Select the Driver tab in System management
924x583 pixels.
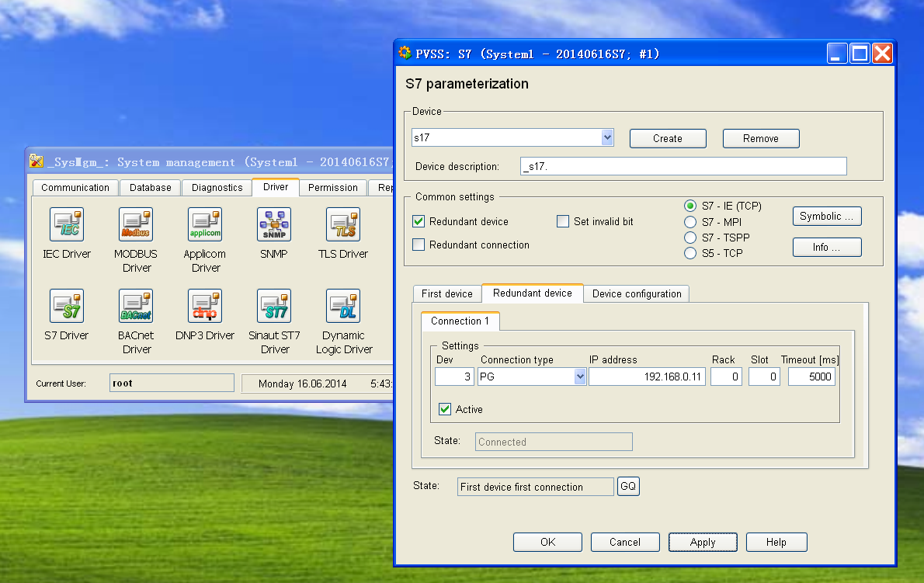tap(276, 186)
